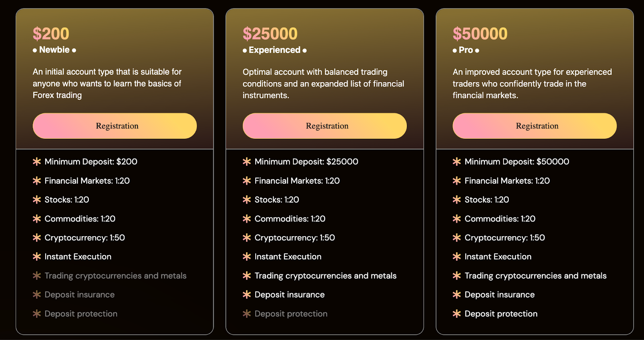Click dimmed asterisk by Newbie Deposit insurance
The height and width of the screenshot is (340, 644).
(37, 295)
